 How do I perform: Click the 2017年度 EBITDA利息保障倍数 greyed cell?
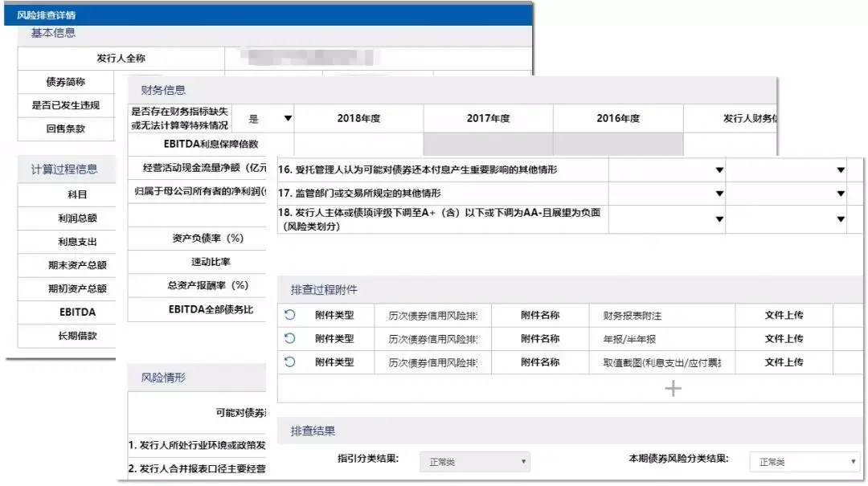(x=489, y=144)
